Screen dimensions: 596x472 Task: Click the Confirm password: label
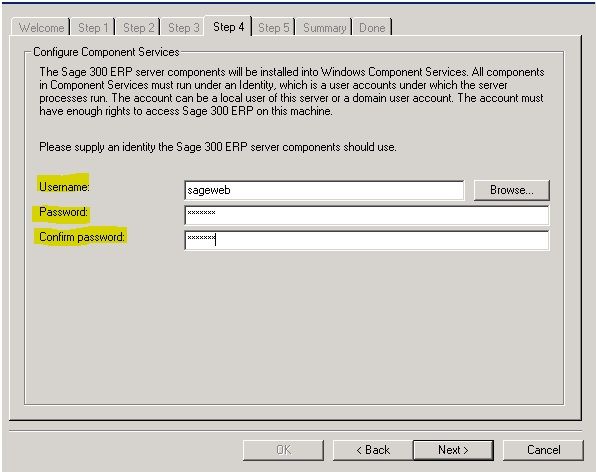tap(82, 237)
